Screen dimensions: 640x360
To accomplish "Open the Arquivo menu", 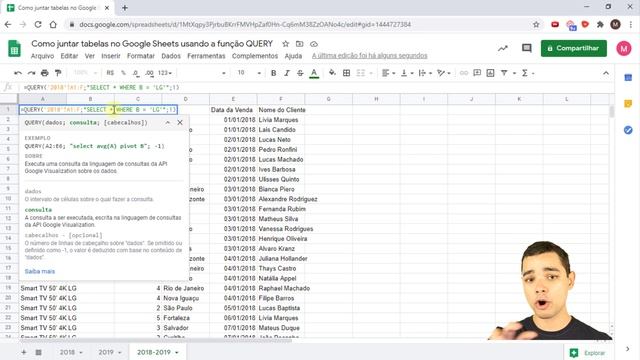I will click(x=42, y=56).
